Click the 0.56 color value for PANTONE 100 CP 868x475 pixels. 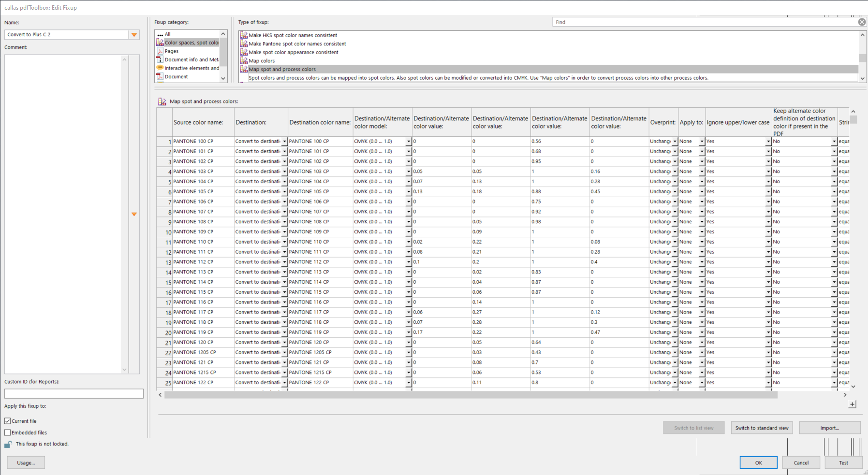(560, 142)
